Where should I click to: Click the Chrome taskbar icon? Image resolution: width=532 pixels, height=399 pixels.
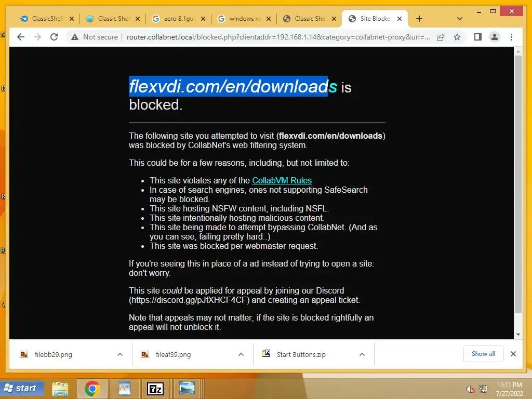(92, 389)
